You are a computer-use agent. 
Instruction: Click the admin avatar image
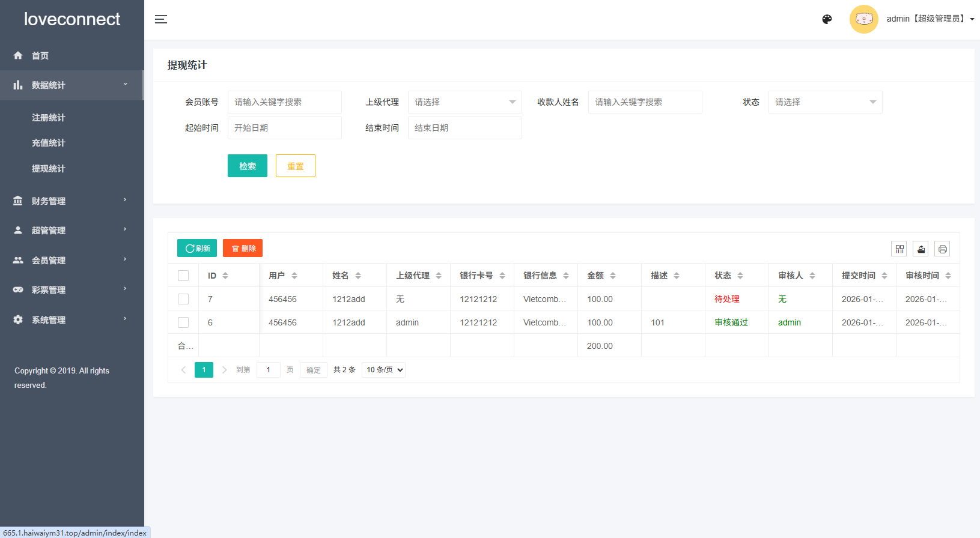[863, 19]
